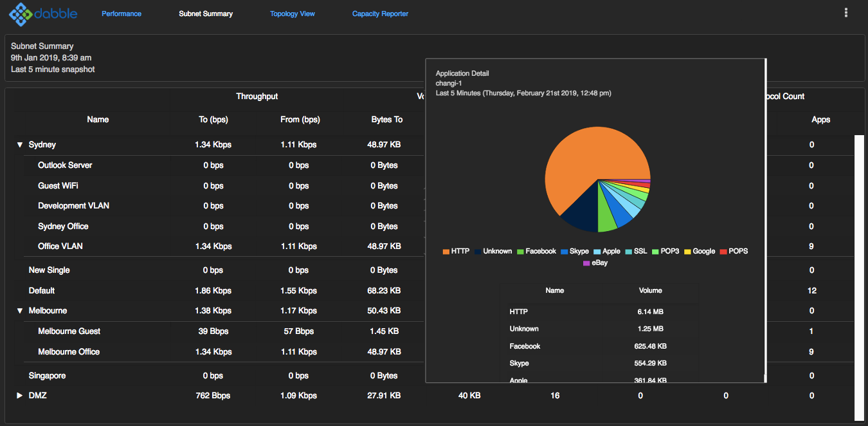Image resolution: width=868 pixels, height=426 pixels.
Task: Select the Subnet Summary tab
Action: (x=206, y=14)
